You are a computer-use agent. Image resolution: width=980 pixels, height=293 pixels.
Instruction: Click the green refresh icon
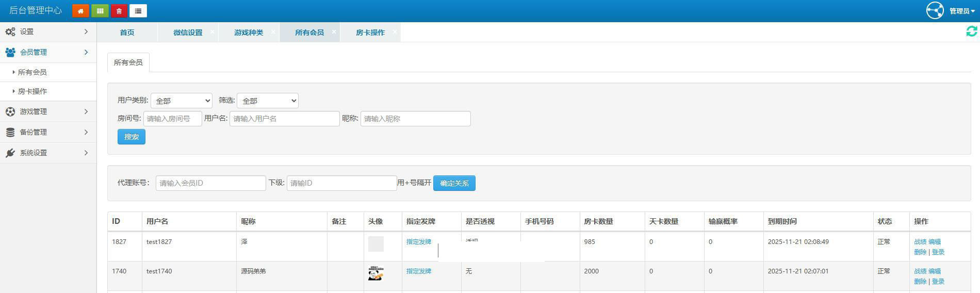pos(971,31)
